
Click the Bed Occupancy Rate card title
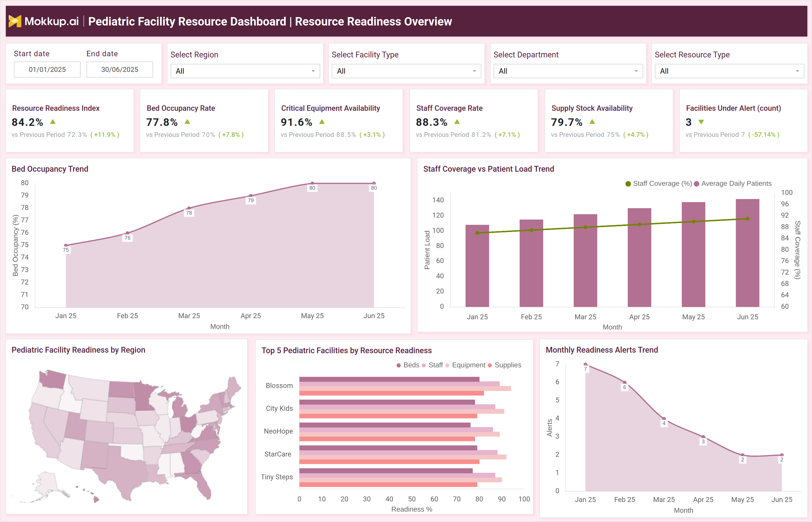pos(181,108)
